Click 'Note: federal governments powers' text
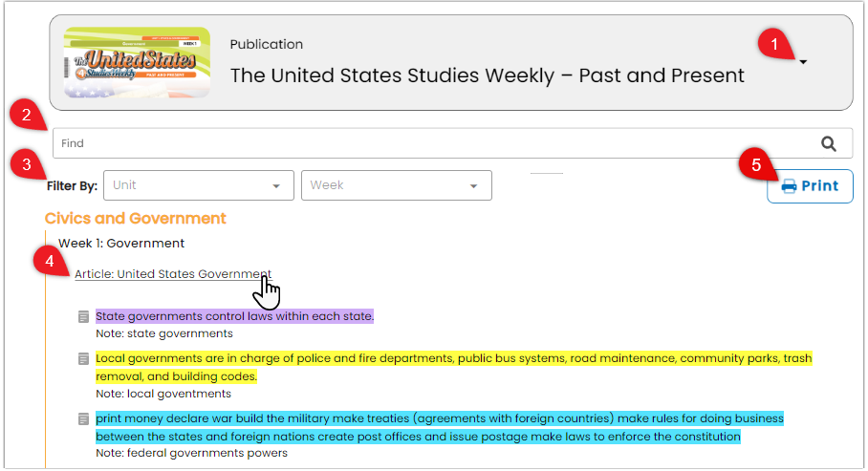Screen dimensions: 868x471 pyautogui.click(x=191, y=453)
